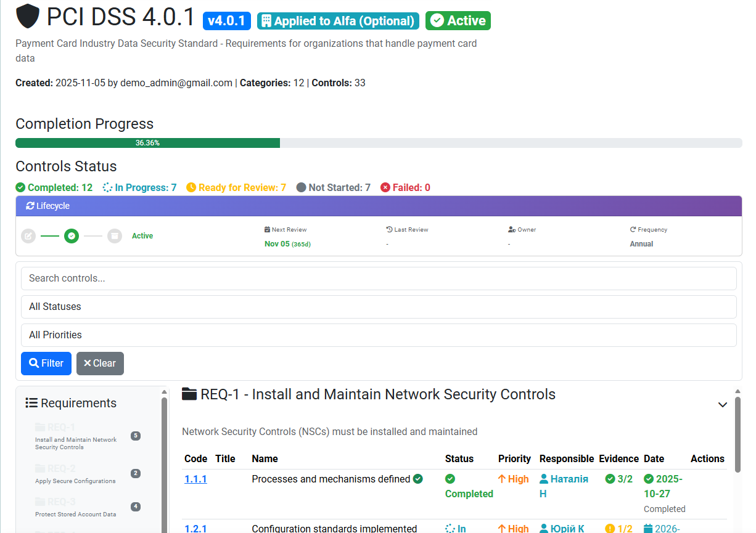Click the completion progress bar at 36.36%
This screenshot has width=756, height=533.
click(147, 143)
